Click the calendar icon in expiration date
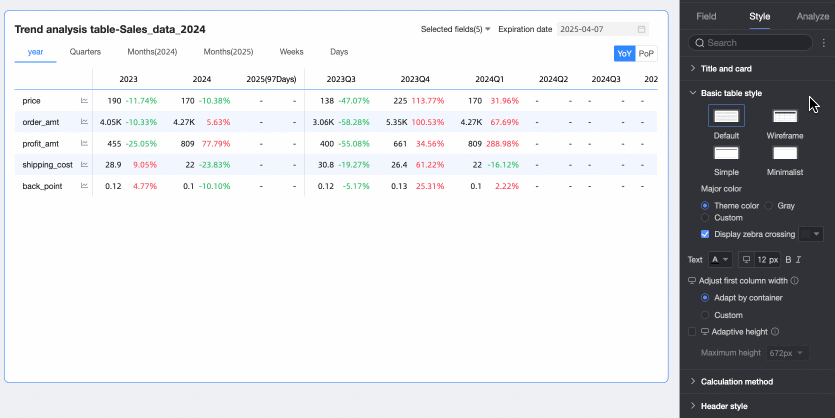 click(641, 30)
